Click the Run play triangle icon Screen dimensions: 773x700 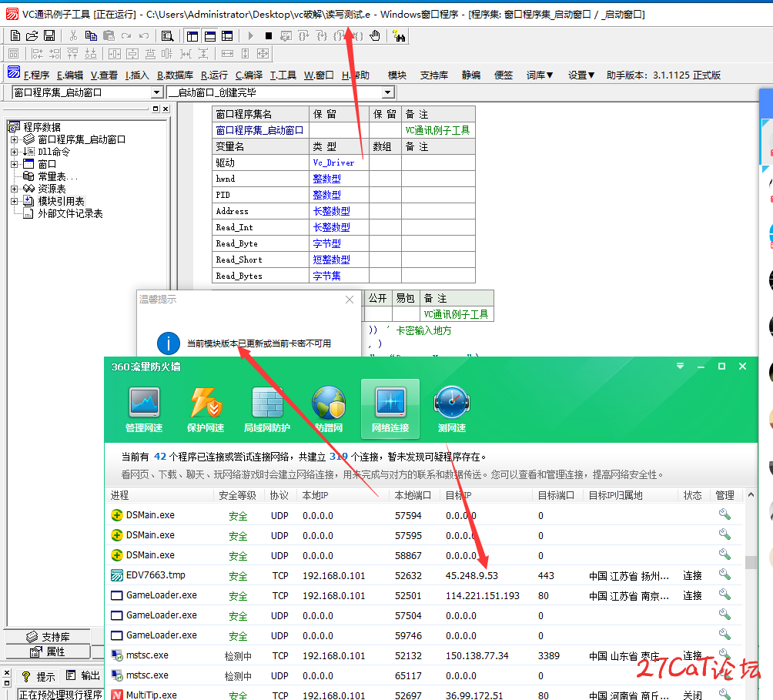250,36
